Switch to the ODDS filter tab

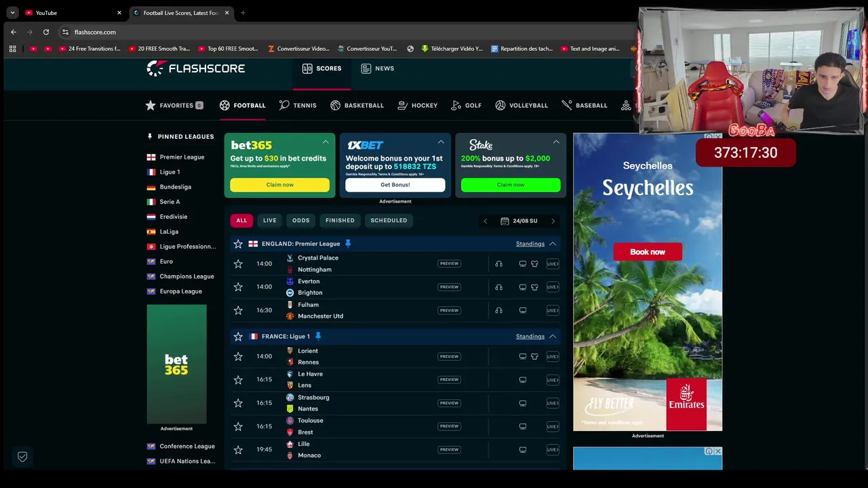click(x=300, y=220)
